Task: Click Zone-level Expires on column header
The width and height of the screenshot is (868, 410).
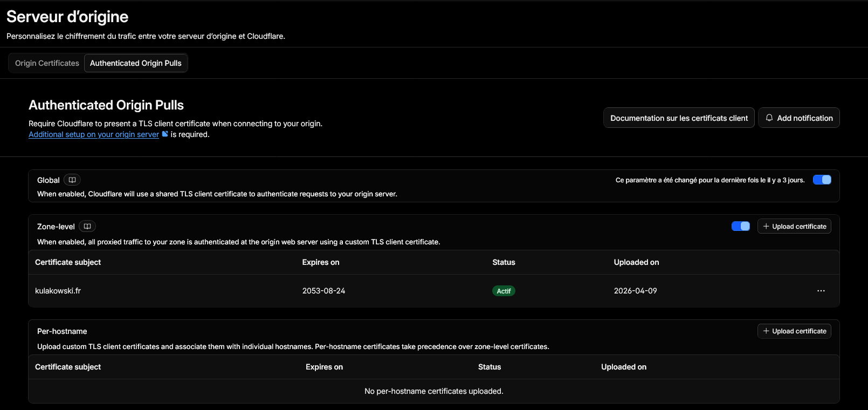Action: 320,262
